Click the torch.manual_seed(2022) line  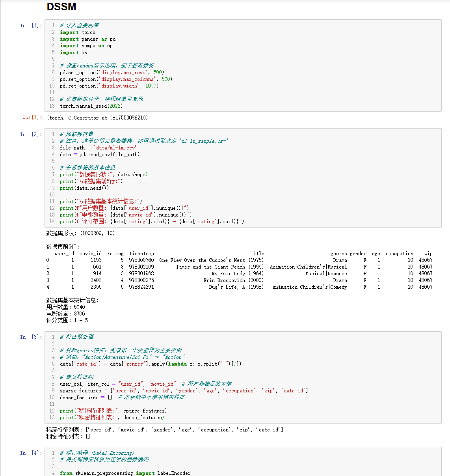(91, 106)
